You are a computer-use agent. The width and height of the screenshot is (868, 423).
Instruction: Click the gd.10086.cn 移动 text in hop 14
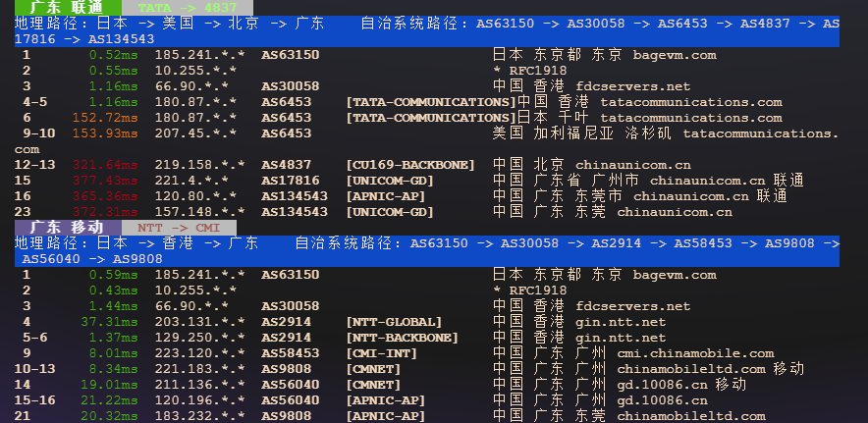point(682,385)
